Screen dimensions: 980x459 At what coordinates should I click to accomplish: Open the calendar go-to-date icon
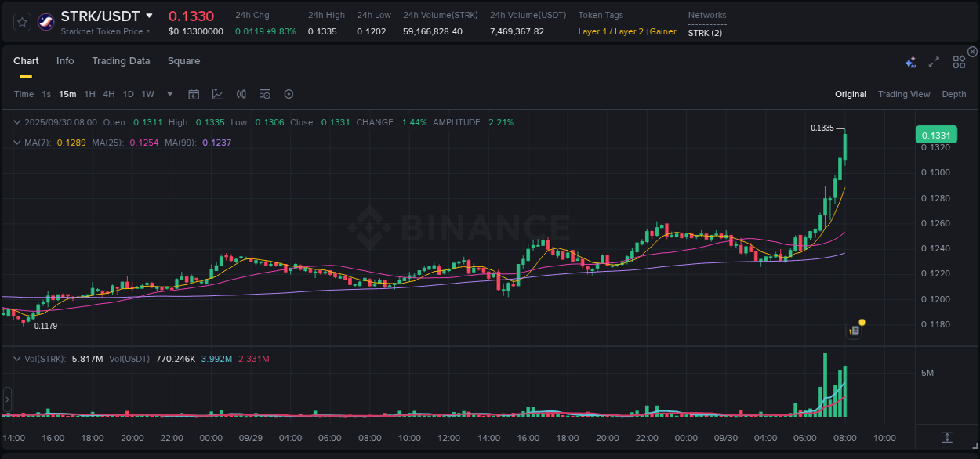pyautogui.click(x=194, y=93)
